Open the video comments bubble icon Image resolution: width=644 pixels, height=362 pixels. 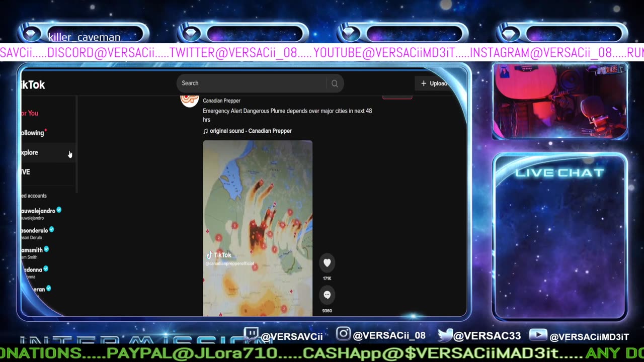327,295
